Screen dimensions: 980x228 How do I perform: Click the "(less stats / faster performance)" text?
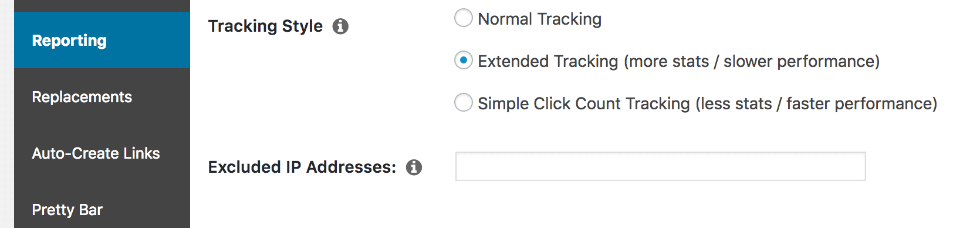pyautogui.click(x=816, y=104)
